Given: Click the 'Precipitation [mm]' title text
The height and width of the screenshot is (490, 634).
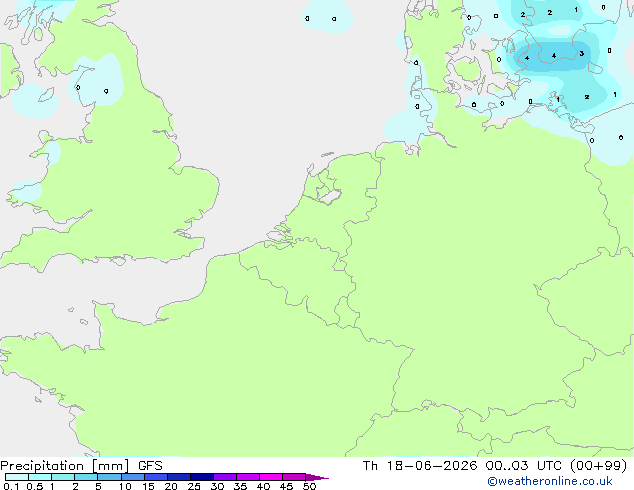Looking at the screenshot, I should click(65, 466).
